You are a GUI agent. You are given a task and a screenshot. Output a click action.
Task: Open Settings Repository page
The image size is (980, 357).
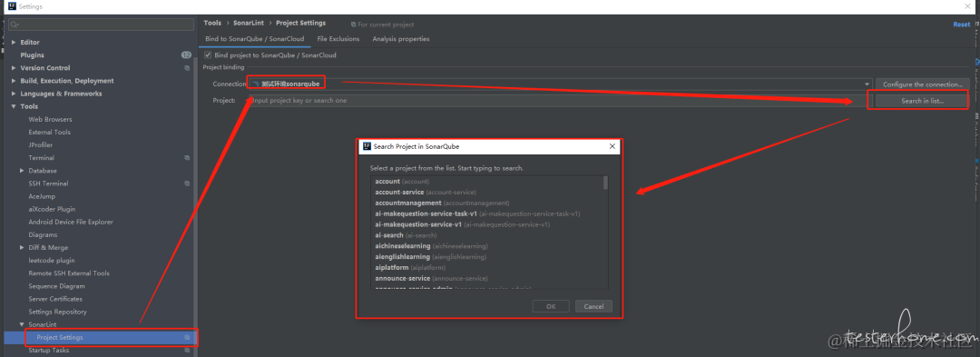(57, 312)
